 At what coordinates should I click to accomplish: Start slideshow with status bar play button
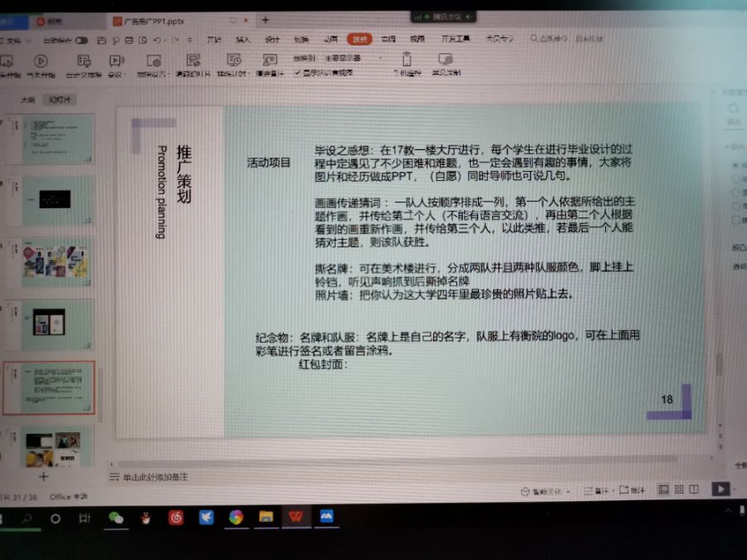(x=720, y=489)
